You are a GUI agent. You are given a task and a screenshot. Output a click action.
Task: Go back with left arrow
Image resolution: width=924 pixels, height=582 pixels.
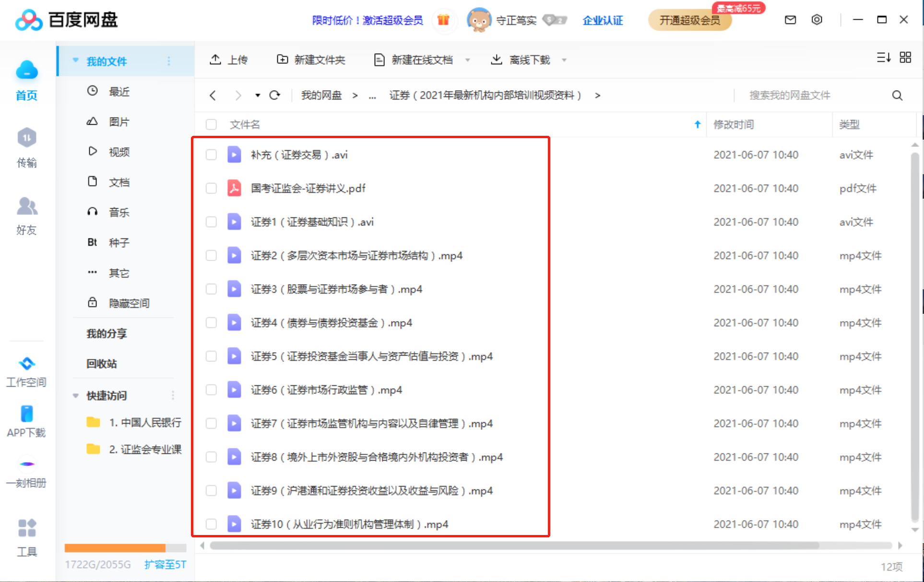tap(213, 95)
